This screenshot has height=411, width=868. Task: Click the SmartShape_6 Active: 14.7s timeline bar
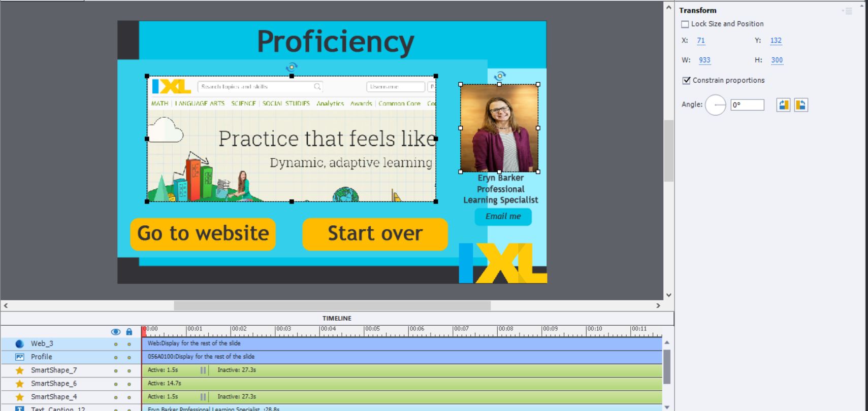tap(402, 384)
